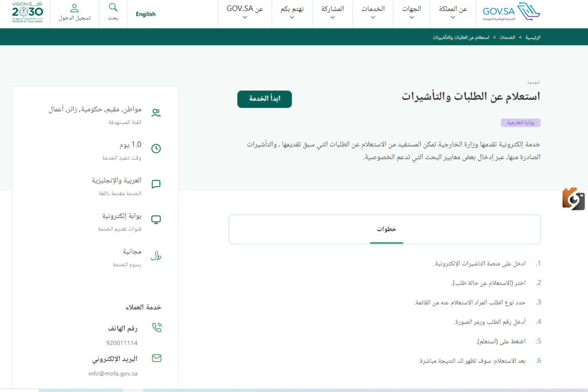The width and height of the screenshot is (588, 392).
Task: Expand the الجهات menu
Action: (411, 13)
